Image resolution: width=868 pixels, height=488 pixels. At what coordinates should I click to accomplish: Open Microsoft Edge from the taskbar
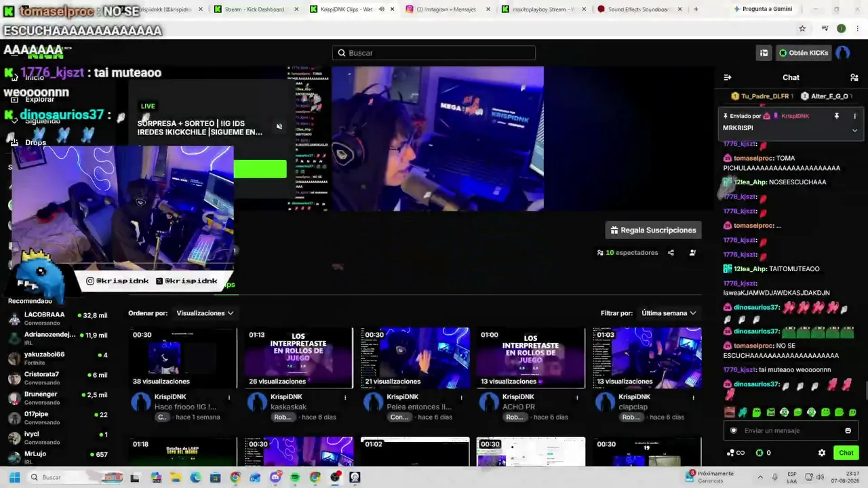click(x=195, y=477)
